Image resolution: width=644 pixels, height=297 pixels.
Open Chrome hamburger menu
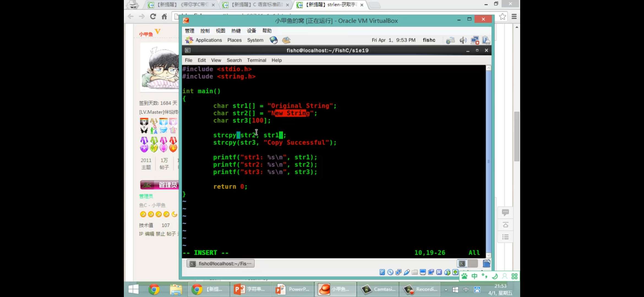click(x=514, y=16)
